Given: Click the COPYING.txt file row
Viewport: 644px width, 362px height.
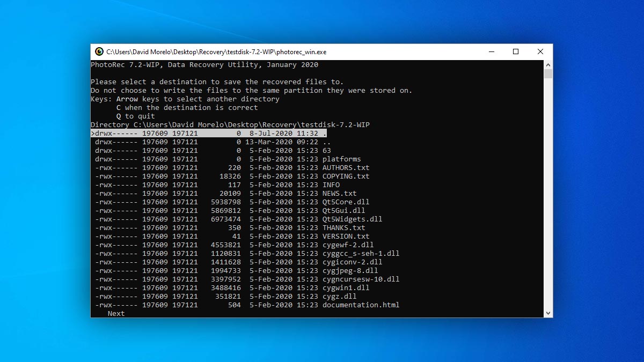Looking at the screenshot, I should pos(232,176).
